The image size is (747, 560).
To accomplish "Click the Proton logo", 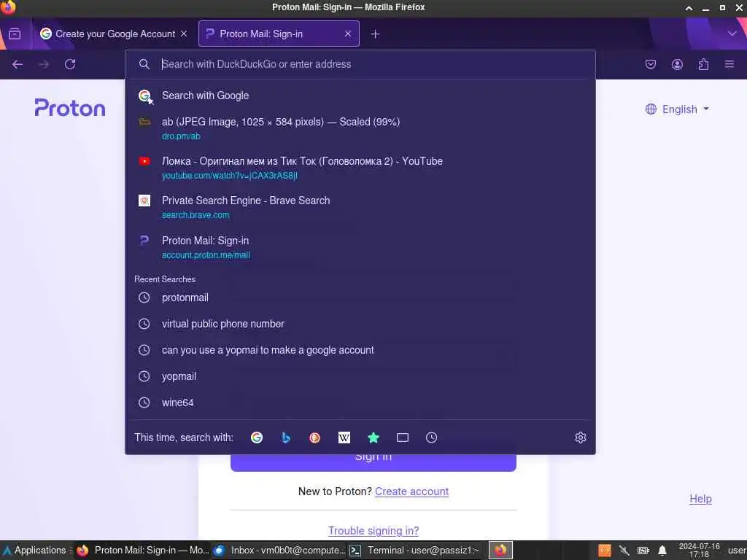I will pyautogui.click(x=70, y=108).
